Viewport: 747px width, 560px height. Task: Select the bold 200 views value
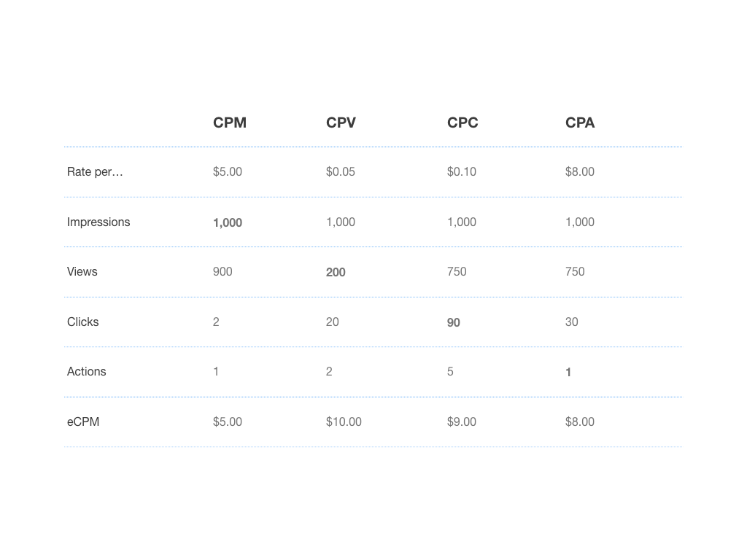336,273
